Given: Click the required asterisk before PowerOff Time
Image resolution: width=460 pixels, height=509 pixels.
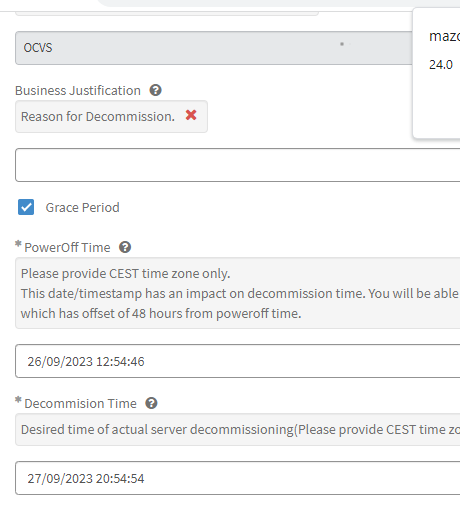Looking at the screenshot, I should tap(18, 244).
